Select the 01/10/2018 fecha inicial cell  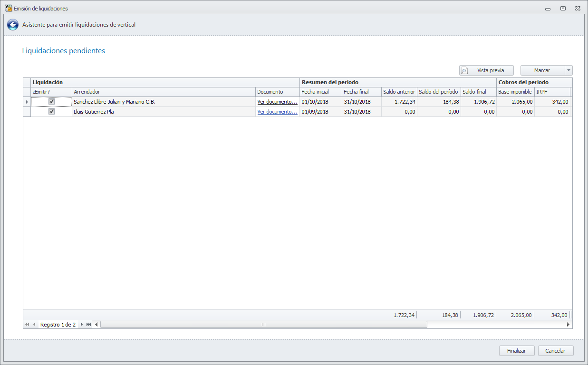pyautogui.click(x=321, y=102)
